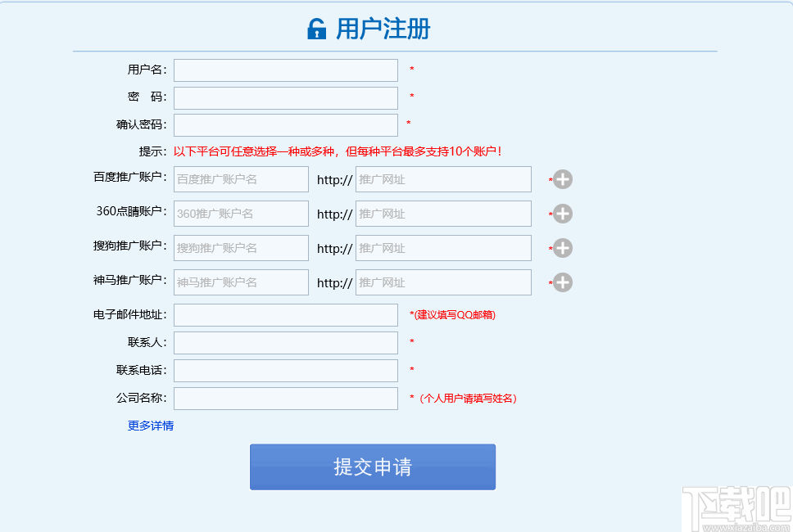Click the plus icon beside 360点睛账户 row
The image size is (793, 532).
562,214
